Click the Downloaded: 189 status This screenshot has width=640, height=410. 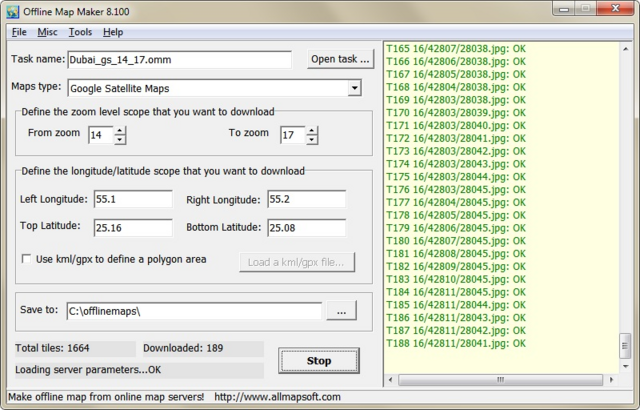click(203, 348)
